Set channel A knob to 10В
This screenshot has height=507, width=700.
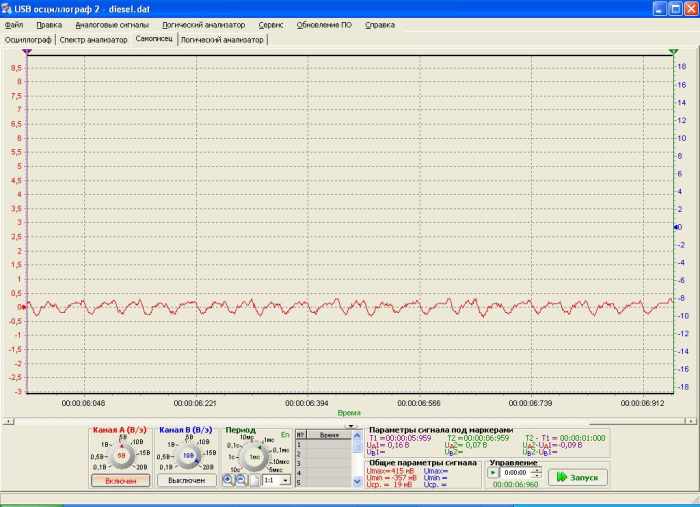[x=137, y=441]
